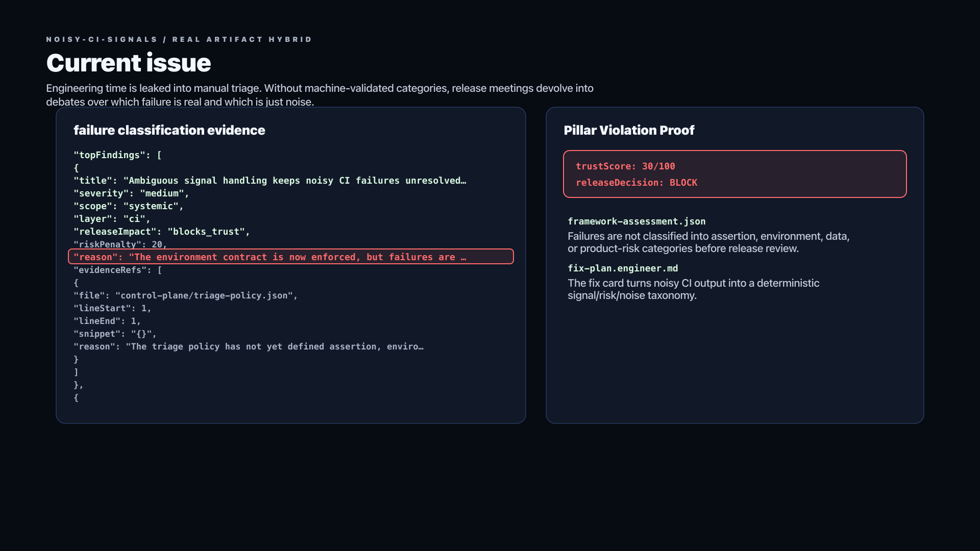Screen dimensions: 980x551
Task: Click the "title": "Ambiguous signal handling" line
Action: coord(270,181)
